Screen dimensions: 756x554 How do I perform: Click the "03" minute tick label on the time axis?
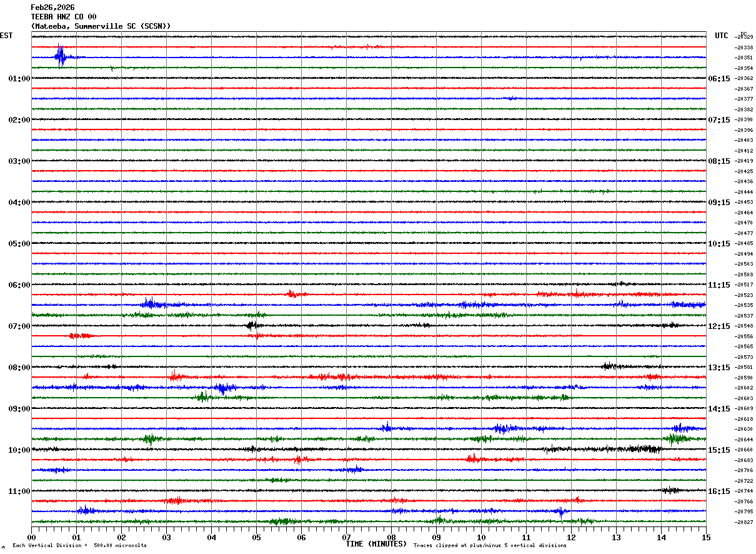coord(166,537)
